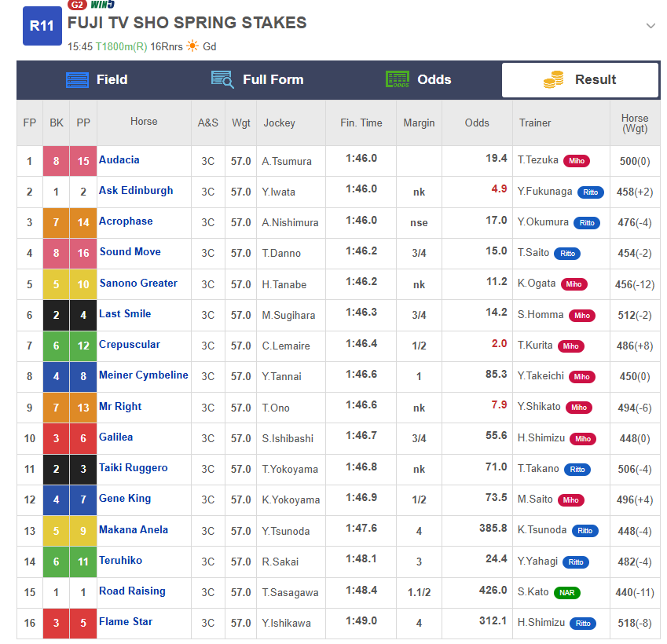Click the 1:49.0 finish time
Screen dimensions: 667x644
coord(361,621)
